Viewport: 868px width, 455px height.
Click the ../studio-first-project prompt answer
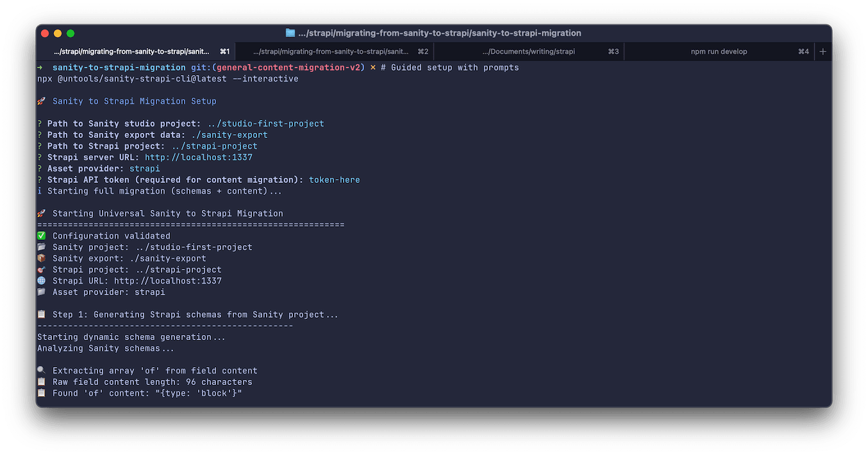[x=265, y=124]
